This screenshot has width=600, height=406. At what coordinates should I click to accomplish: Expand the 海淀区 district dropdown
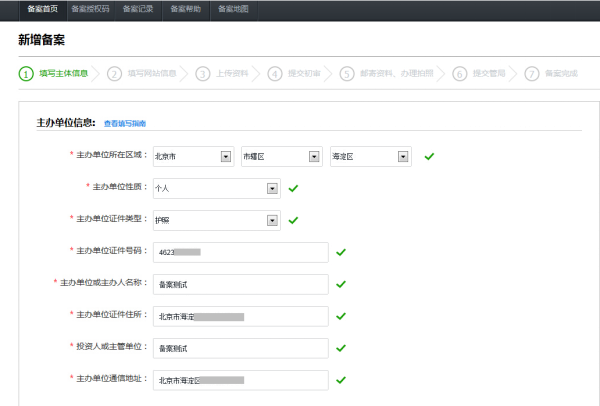(x=370, y=156)
